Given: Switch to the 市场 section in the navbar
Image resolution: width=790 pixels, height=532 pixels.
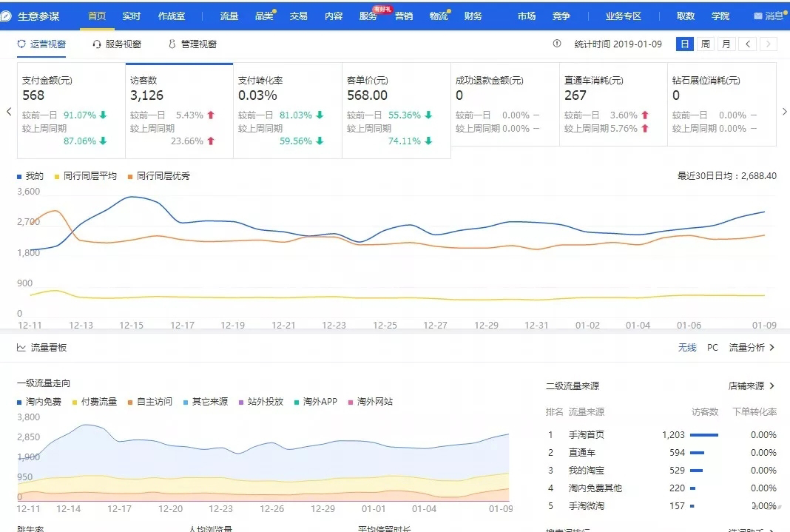Looking at the screenshot, I should (x=527, y=16).
